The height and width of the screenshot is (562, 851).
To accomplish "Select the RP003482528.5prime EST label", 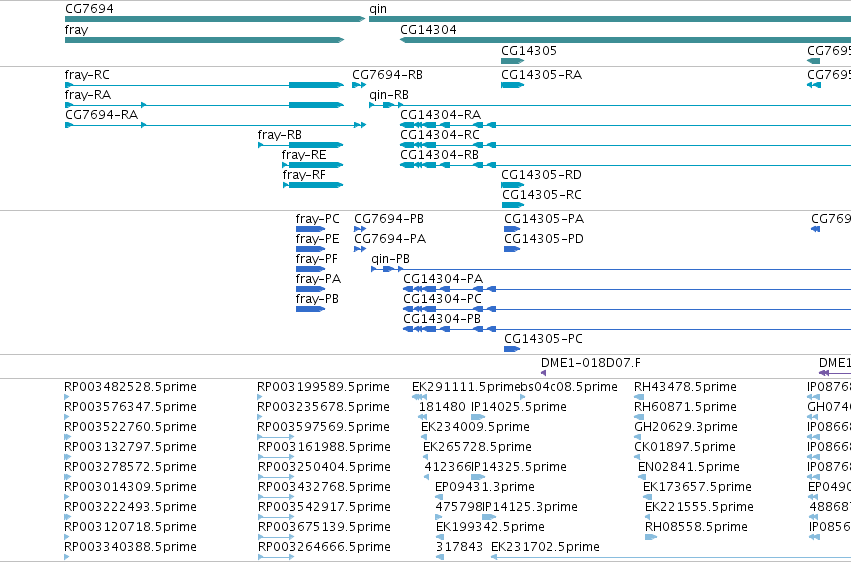I will tap(130, 387).
